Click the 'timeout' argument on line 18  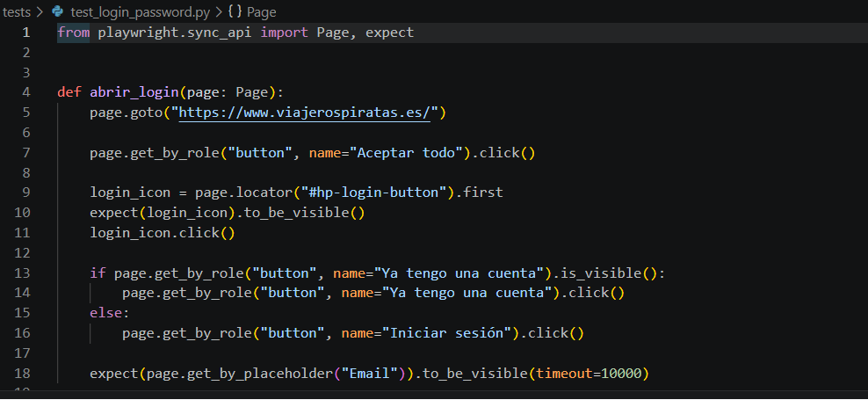click(565, 374)
